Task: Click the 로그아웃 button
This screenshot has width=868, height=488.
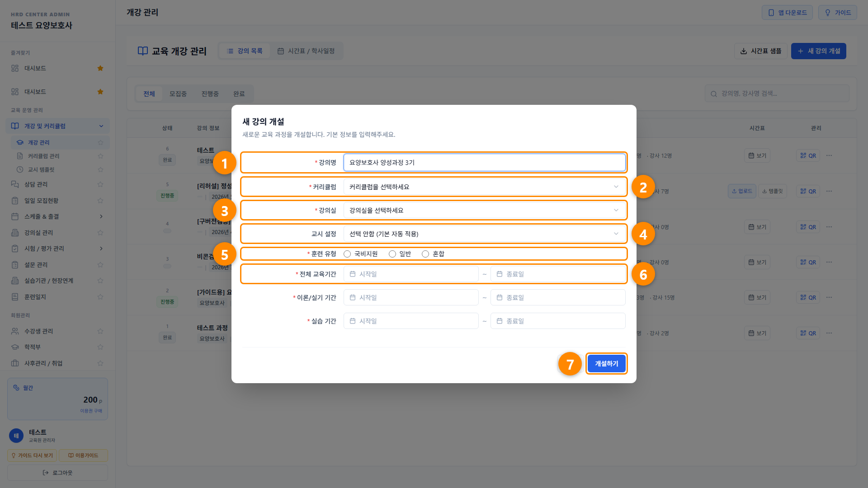Action: pyautogui.click(x=57, y=473)
